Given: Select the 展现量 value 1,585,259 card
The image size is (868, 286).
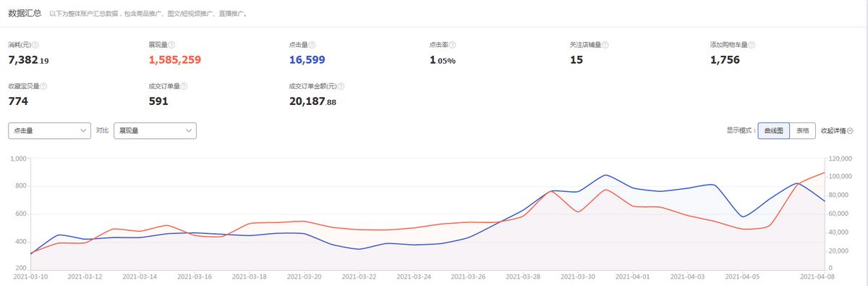Looking at the screenshot, I should click(x=174, y=60).
